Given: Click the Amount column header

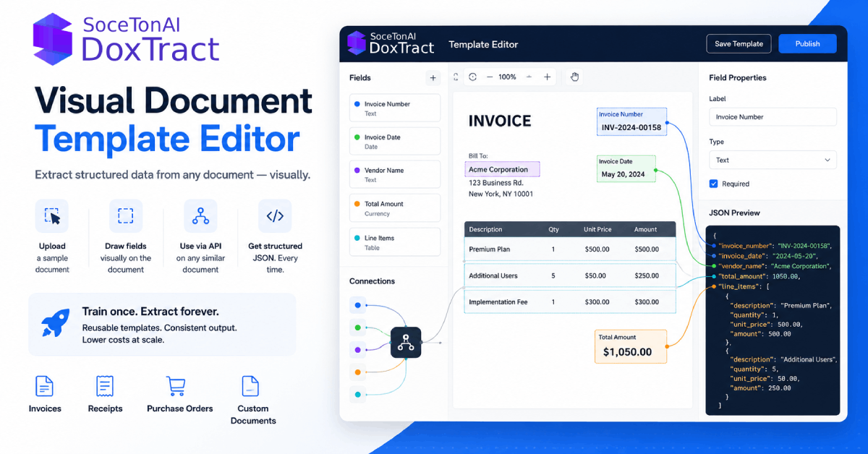Looking at the screenshot, I should coord(646,229).
